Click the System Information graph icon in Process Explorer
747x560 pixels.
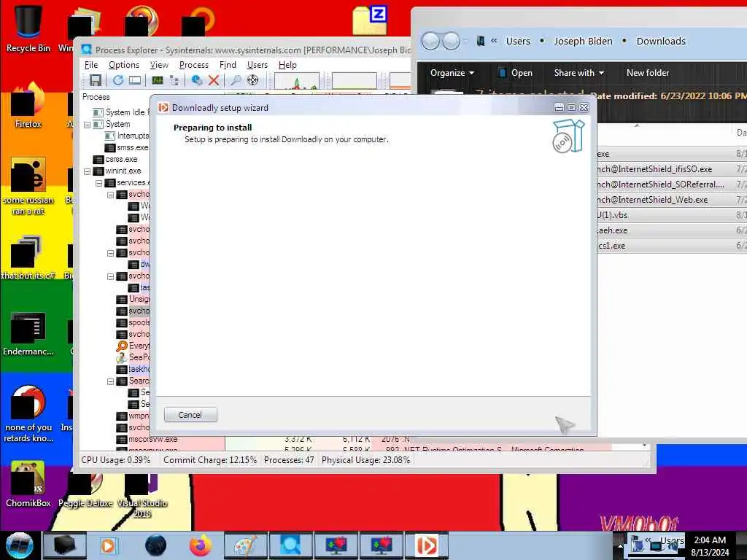click(x=158, y=80)
